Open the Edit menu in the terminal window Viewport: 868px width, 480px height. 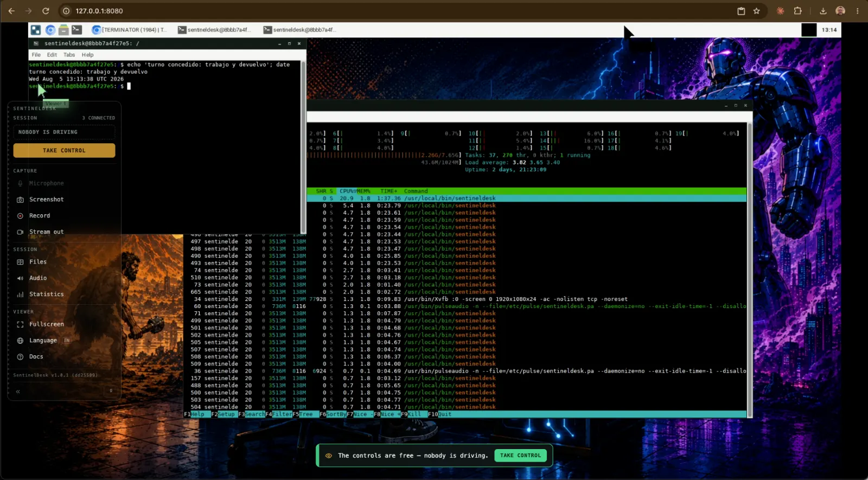(52, 55)
